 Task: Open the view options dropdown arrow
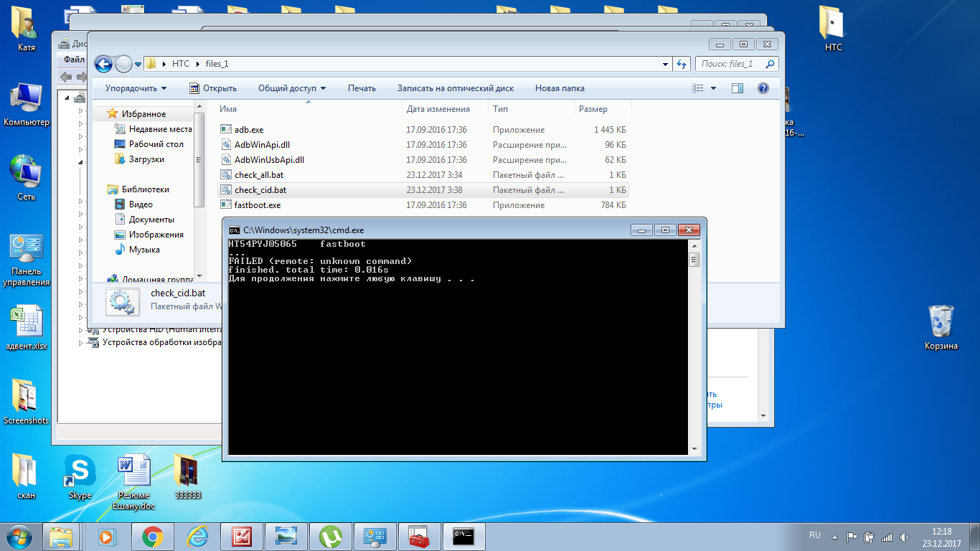tap(713, 88)
